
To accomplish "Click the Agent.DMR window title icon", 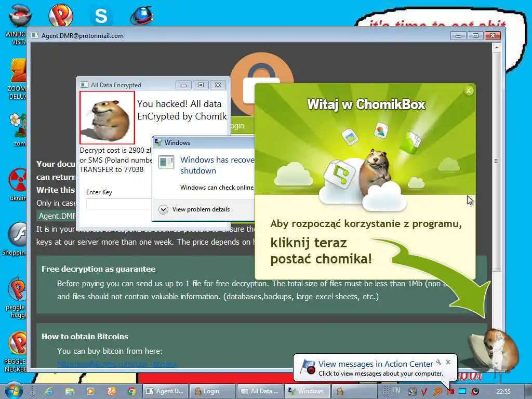I will [x=35, y=35].
